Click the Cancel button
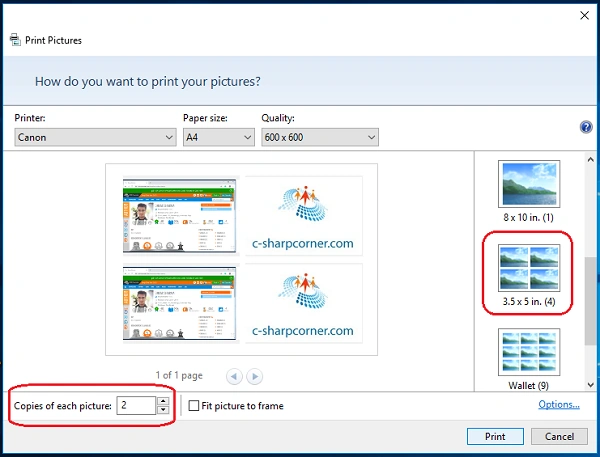This screenshot has width=600, height=457. coord(559,436)
